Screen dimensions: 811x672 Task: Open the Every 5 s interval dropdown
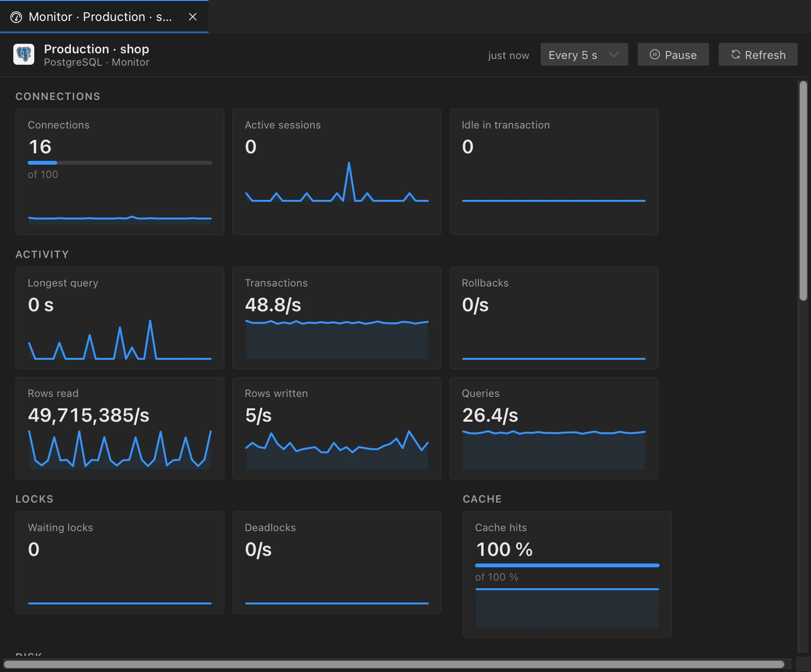click(584, 55)
